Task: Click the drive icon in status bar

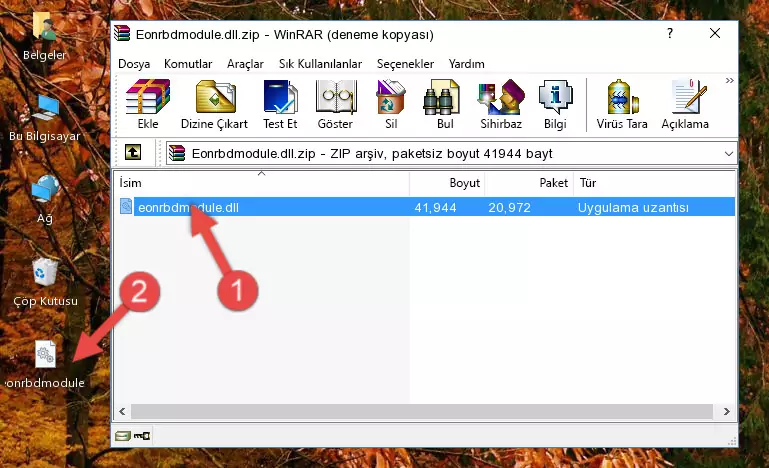Action: tap(123, 435)
